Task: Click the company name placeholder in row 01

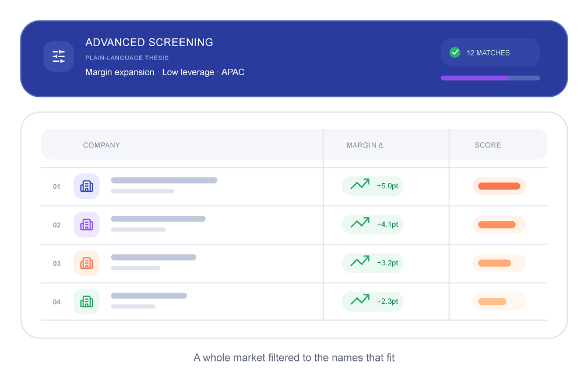Action: click(164, 181)
